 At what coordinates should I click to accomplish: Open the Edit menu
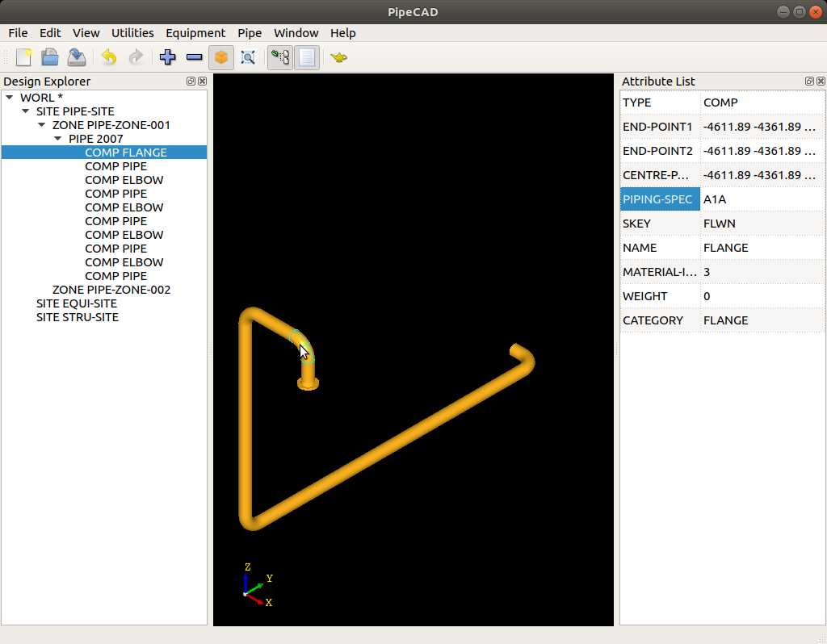(50, 32)
